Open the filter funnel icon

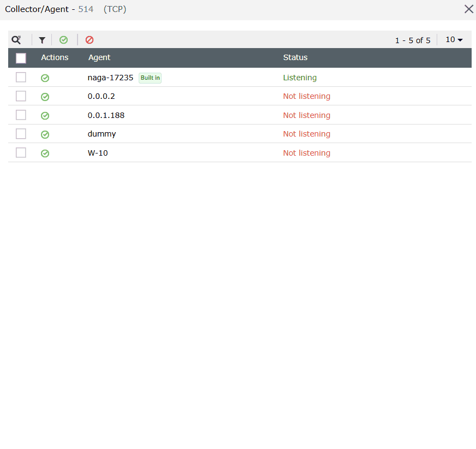[x=42, y=39]
